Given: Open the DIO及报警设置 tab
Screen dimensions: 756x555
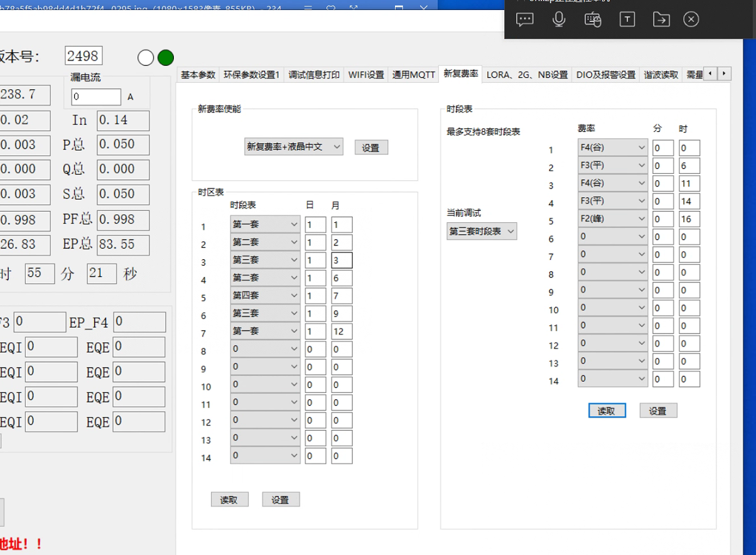Looking at the screenshot, I should (606, 75).
